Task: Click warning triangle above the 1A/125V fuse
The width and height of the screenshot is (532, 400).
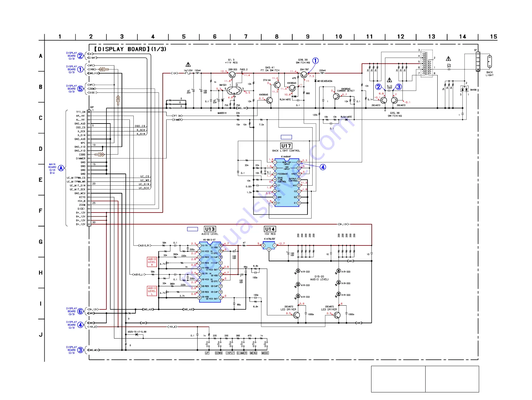Action: (188, 64)
